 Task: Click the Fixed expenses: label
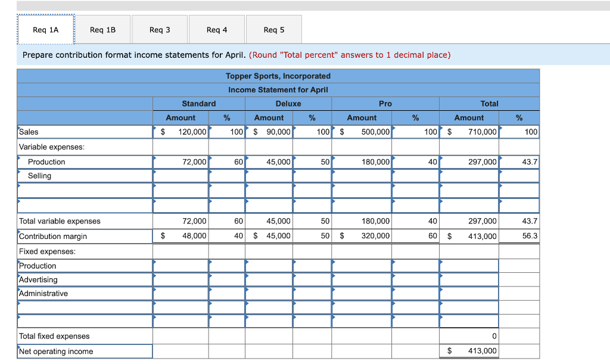(x=48, y=251)
